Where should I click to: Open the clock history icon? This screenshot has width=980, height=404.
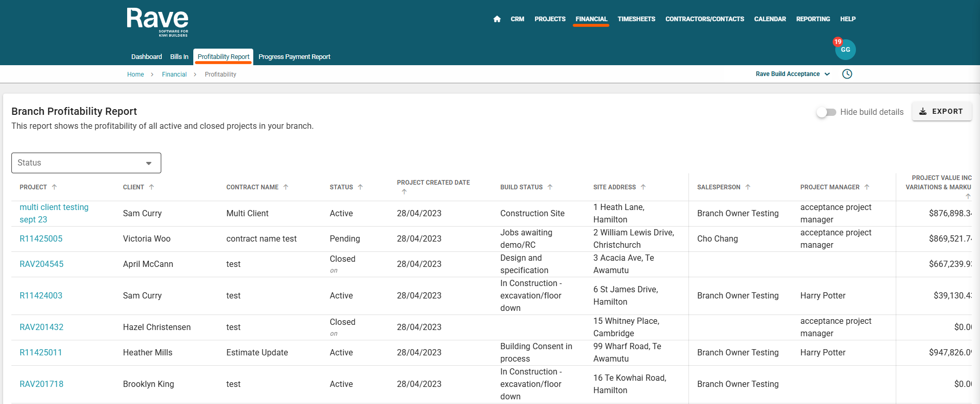(x=847, y=74)
